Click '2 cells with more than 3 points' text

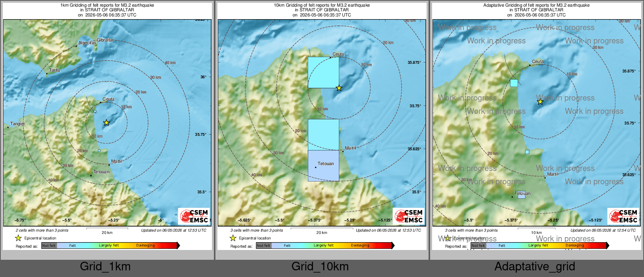[x=42, y=230]
